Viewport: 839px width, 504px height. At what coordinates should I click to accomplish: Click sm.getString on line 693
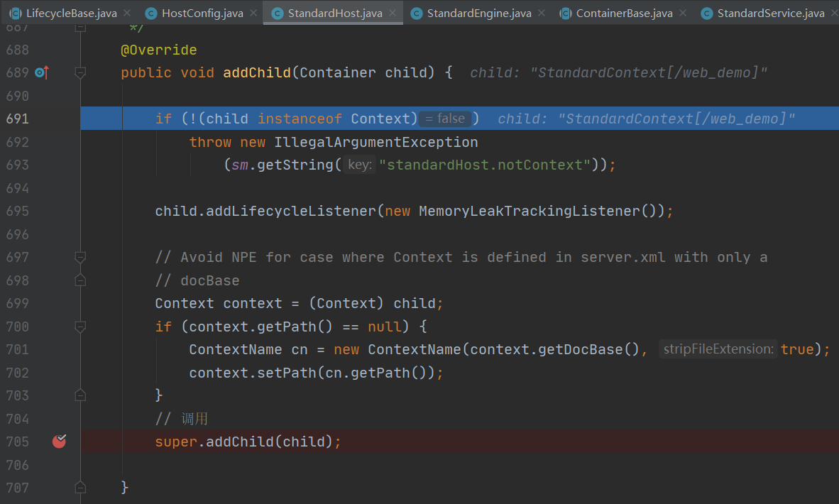point(283,165)
